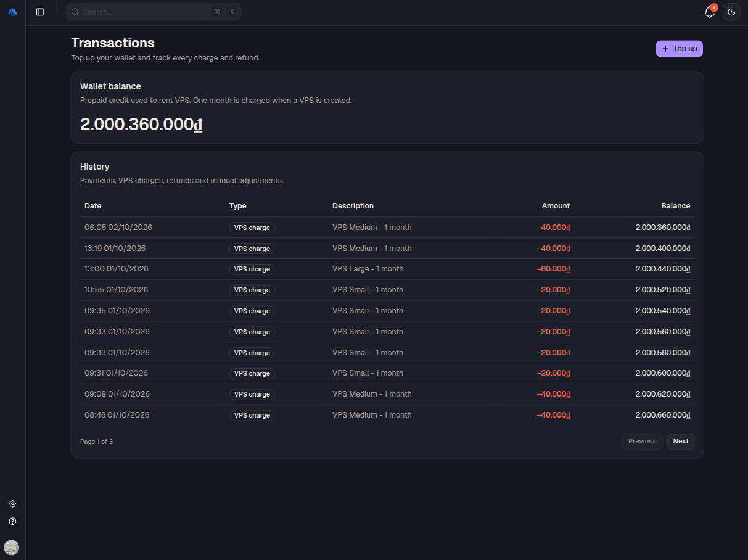Click date 09:09 01/10/2026
Image resolution: width=748 pixels, height=560 pixels.
click(x=117, y=394)
